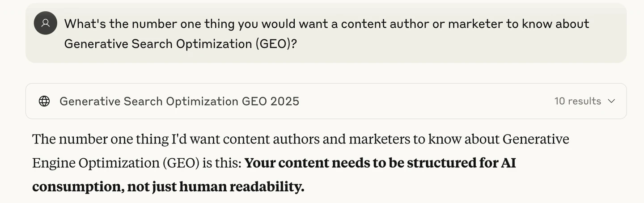644x203 pixels.
Task: Click the bold "consumption, not just human readability." line
Action: click(168, 186)
